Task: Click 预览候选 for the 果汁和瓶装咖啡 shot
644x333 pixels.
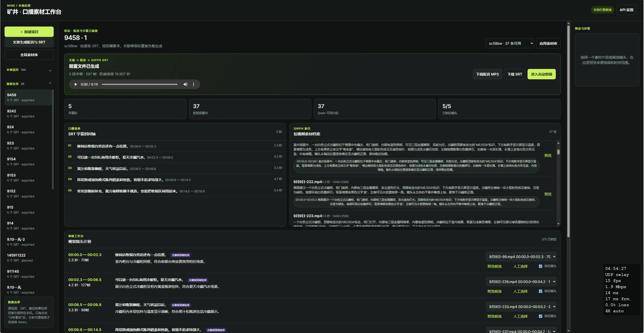Action: coord(494,316)
